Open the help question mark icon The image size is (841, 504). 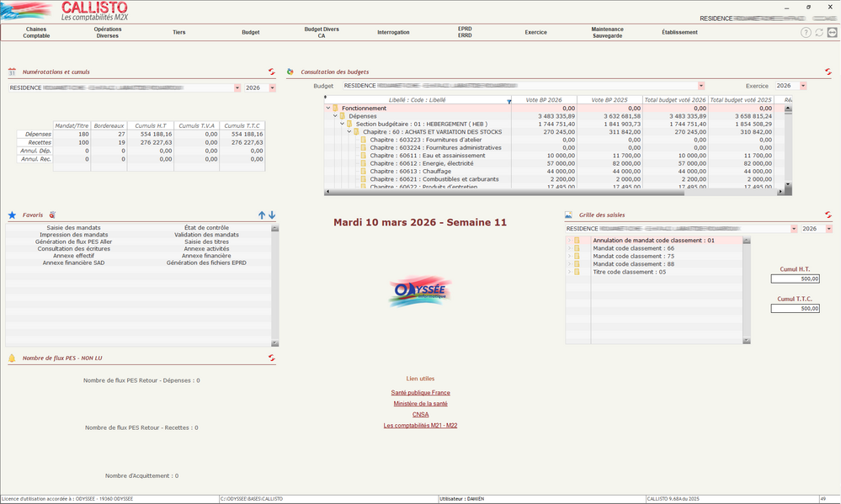[x=806, y=33]
